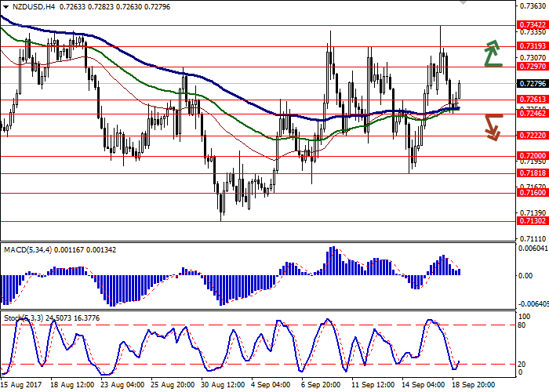Click the Stochastic 80 level label
549x392 pixels.
coord(522,325)
